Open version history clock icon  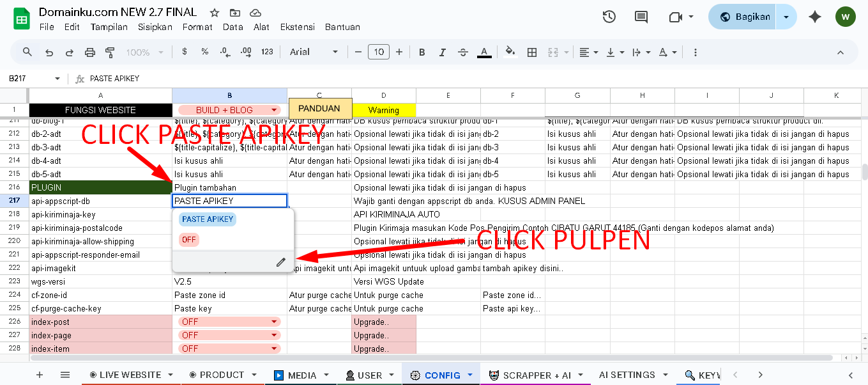point(609,17)
